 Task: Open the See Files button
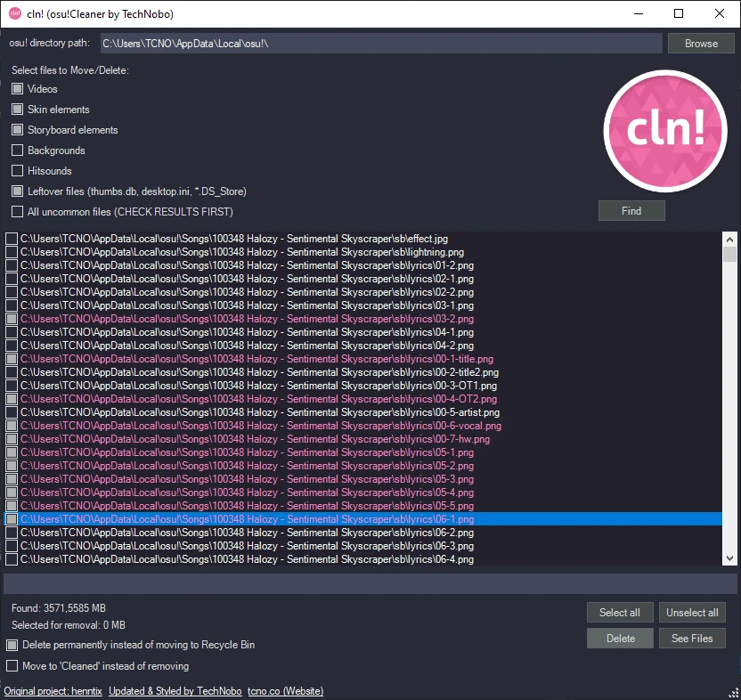[692, 639]
